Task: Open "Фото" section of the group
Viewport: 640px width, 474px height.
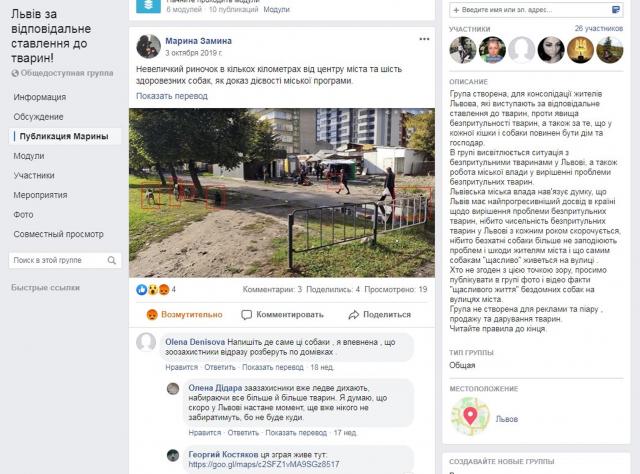Action: [x=23, y=215]
